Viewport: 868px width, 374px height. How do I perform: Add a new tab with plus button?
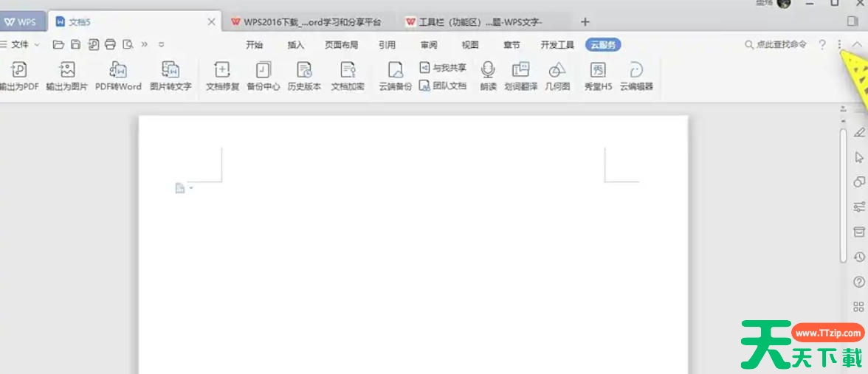[x=585, y=22]
